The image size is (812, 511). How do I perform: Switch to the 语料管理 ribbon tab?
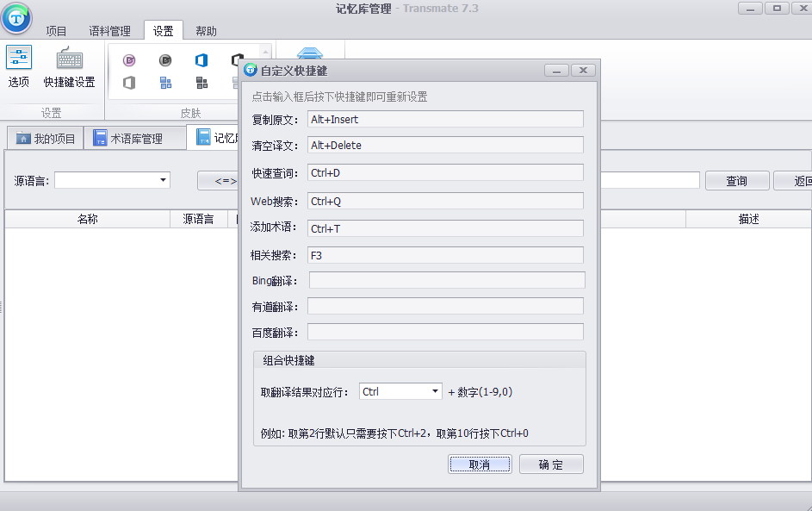tap(109, 31)
